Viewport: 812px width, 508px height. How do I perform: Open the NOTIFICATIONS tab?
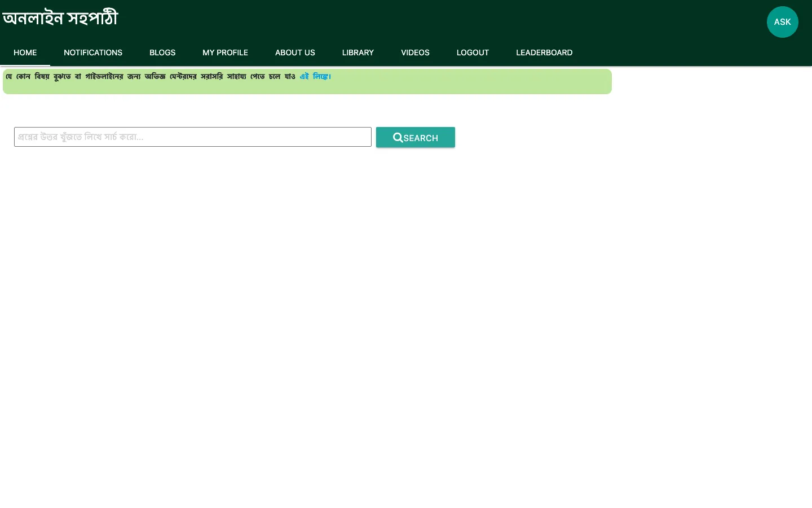[93, 52]
